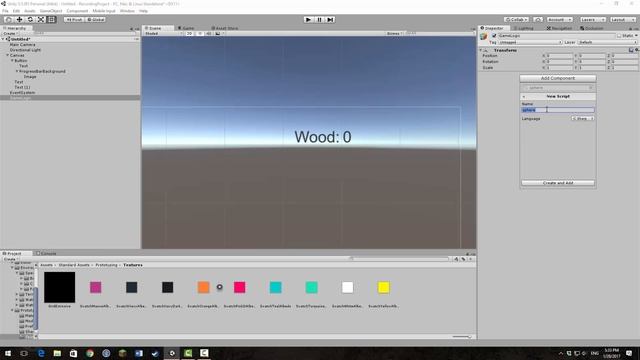Open the File menu
The height and width of the screenshot is (360, 640).
point(5,11)
